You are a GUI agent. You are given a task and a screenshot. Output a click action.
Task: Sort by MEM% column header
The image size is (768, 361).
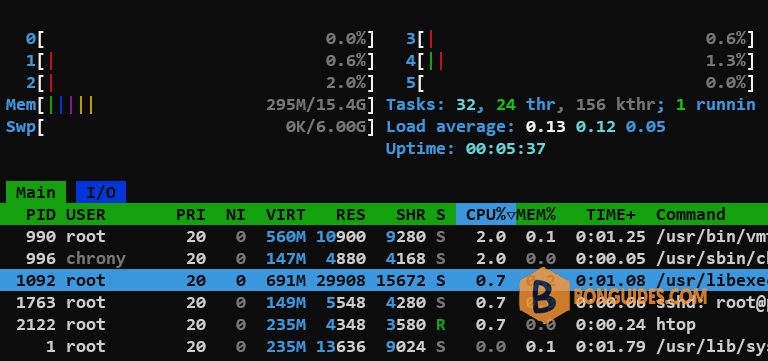tap(536, 214)
